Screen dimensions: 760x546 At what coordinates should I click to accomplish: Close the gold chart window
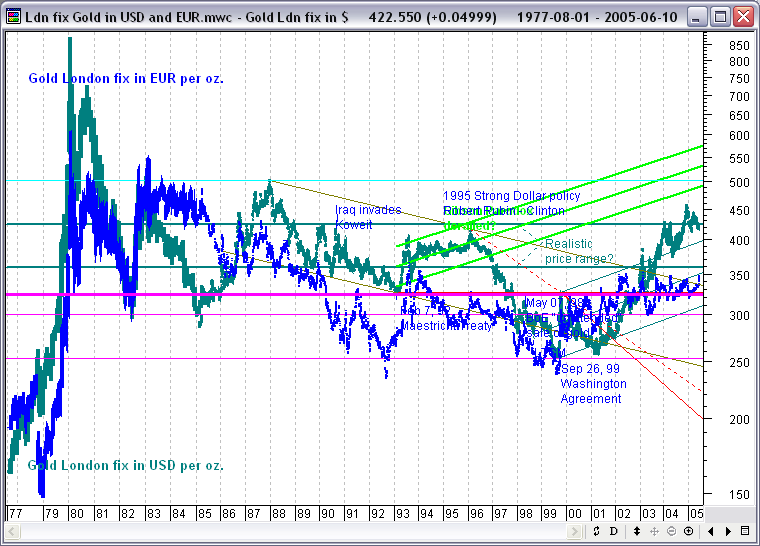742,16
